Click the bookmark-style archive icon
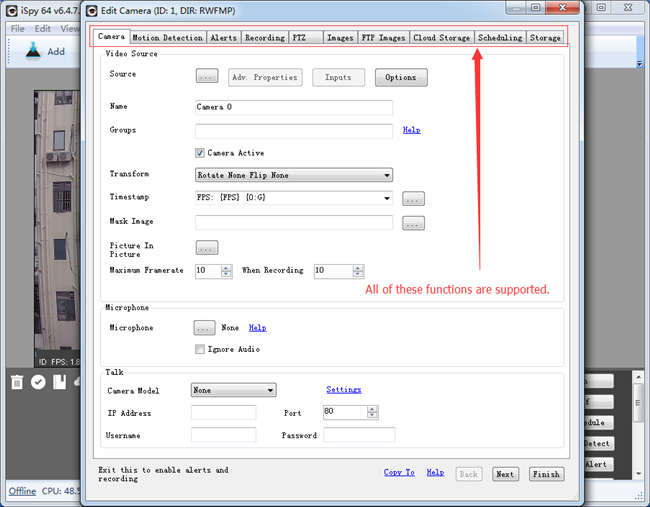Screen dimensions: 650x507 tap(60, 382)
